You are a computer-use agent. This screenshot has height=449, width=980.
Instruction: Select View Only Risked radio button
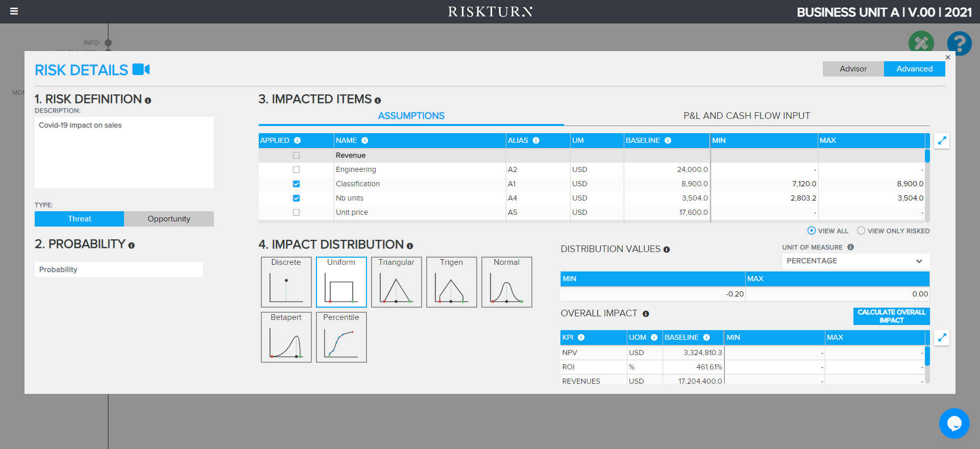(861, 231)
